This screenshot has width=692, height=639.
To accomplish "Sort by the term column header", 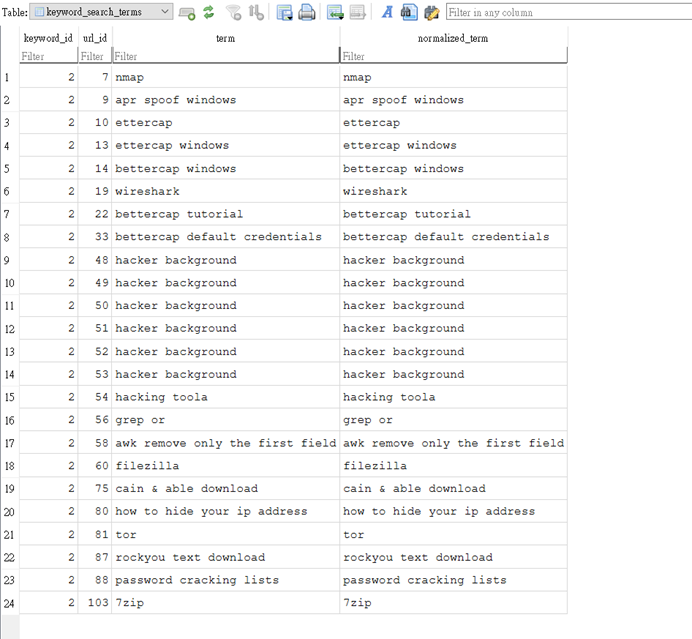I will click(x=226, y=38).
